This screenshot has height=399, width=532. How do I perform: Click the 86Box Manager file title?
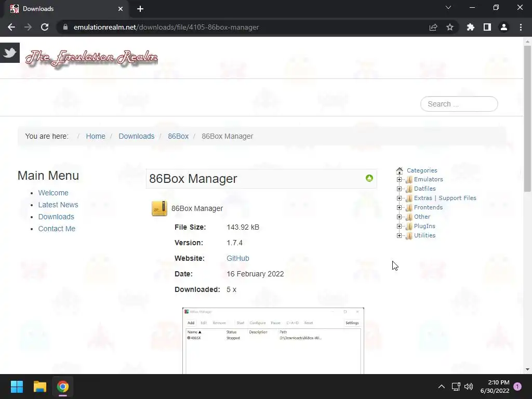[197, 208]
